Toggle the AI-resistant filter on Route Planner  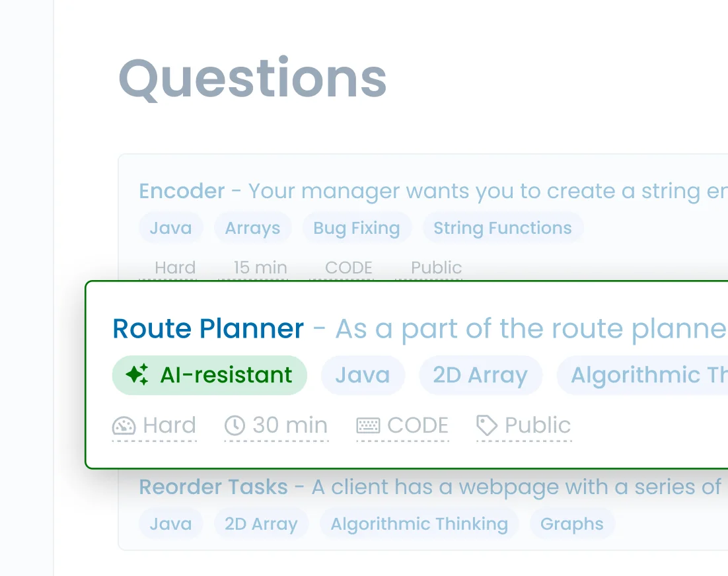pos(209,375)
